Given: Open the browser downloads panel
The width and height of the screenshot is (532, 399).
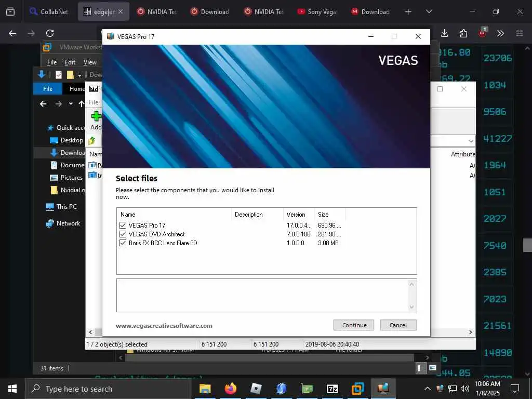Looking at the screenshot, I should (445, 33).
